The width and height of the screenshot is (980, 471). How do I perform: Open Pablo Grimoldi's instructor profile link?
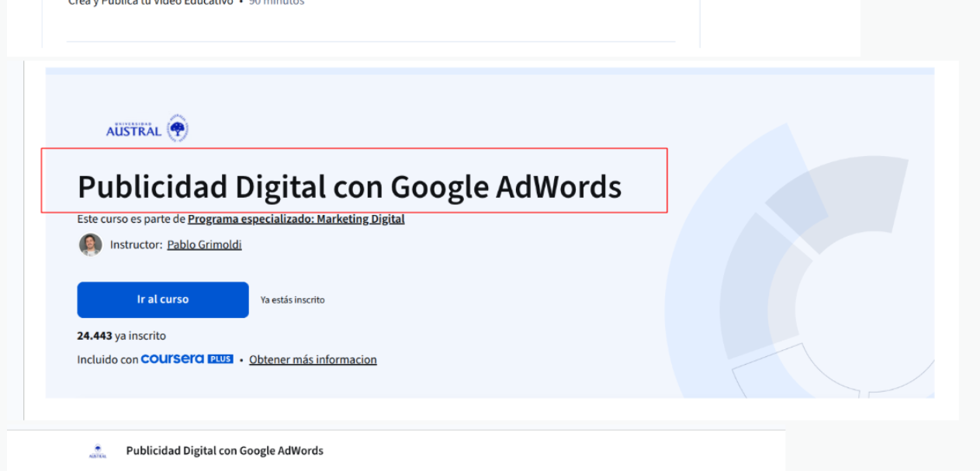tap(204, 244)
